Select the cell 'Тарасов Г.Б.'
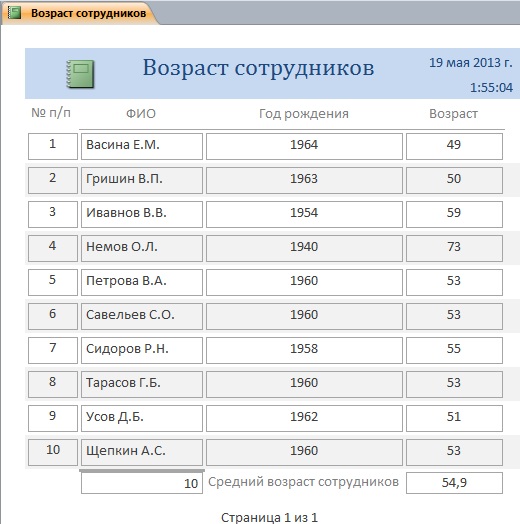This screenshot has height=524, width=520. (142, 384)
